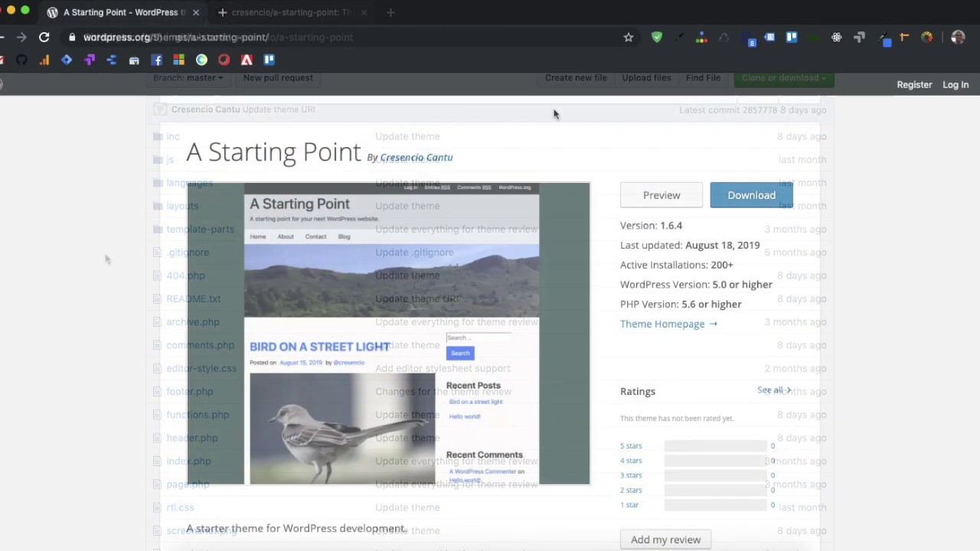Open the blue diamond bookmark icon
The height and width of the screenshot is (551, 980).
(x=67, y=60)
